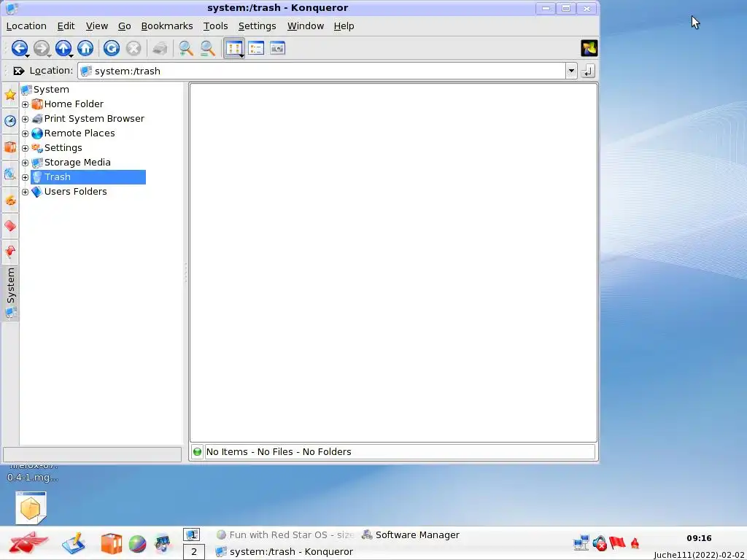747x560 pixels.
Task: Open the red tag sidebar tab
Action: [x=10, y=226]
